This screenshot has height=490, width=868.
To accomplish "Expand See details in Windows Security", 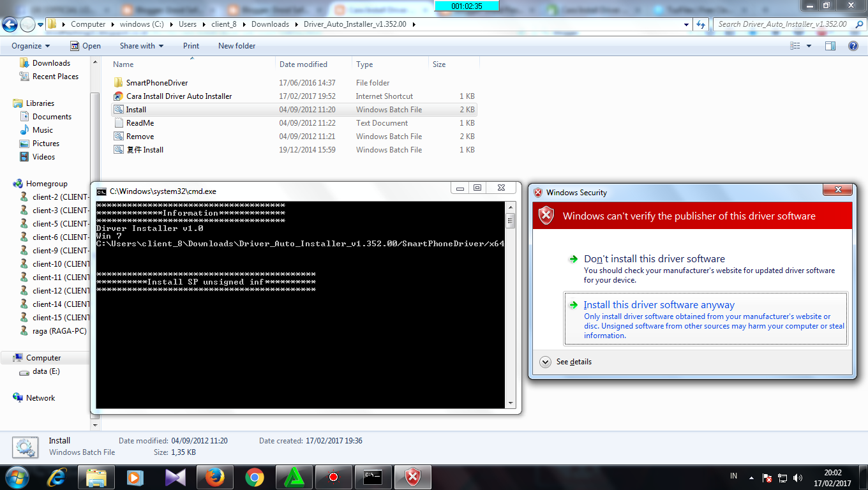I will click(x=565, y=362).
